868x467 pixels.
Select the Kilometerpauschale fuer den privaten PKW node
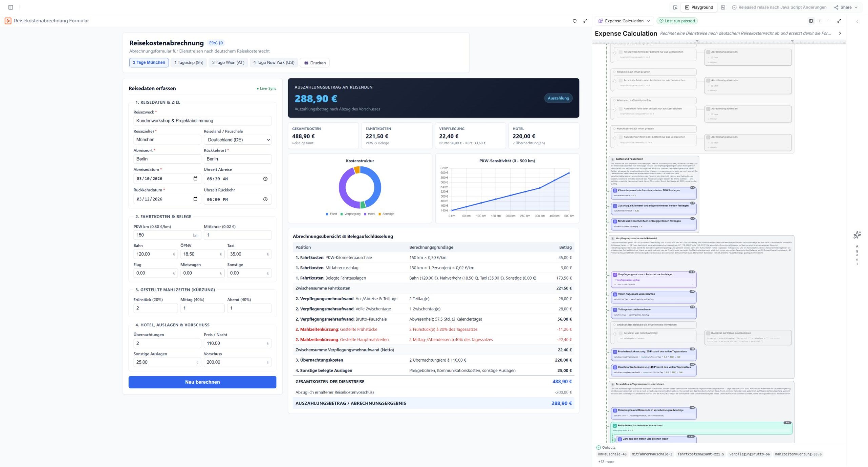pyautogui.click(x=653, y=193)
